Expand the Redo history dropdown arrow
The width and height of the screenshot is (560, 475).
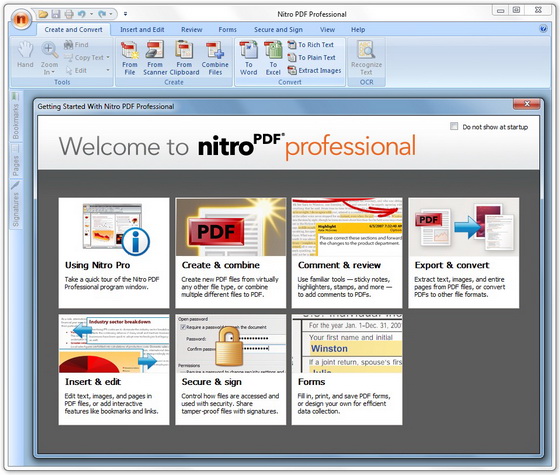click(x=111, y=14)
